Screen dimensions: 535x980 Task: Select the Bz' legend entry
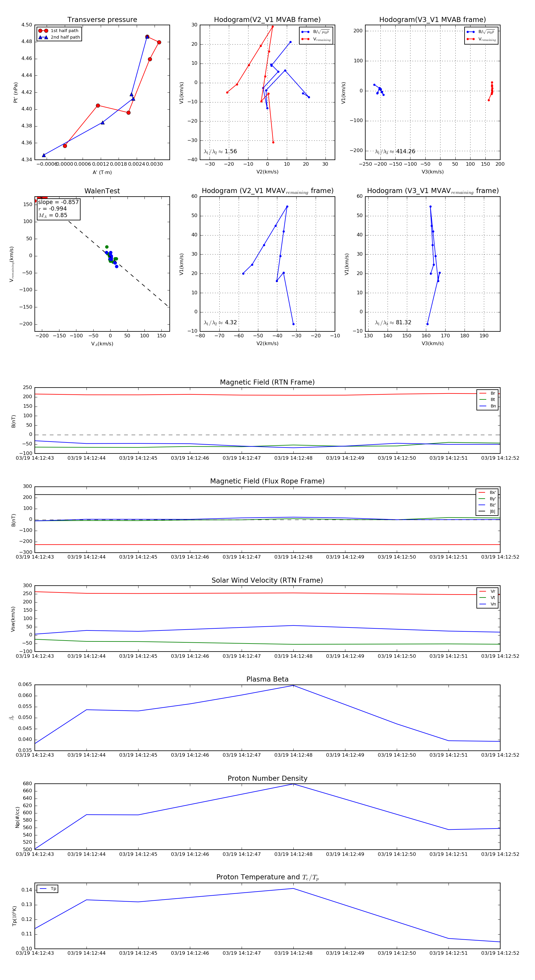click(487, 505)
